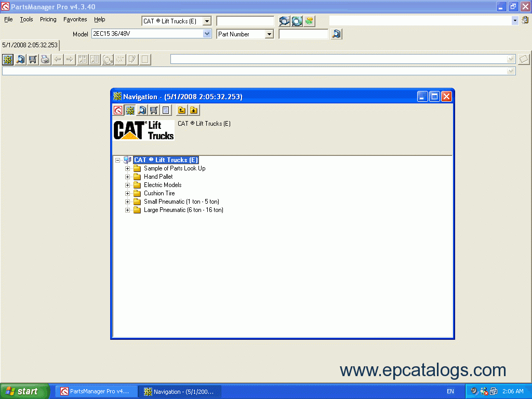Click the red PartsManager icon in Navigation window
This screenshot has height=399, width=532.
click(x=118, y=110)
